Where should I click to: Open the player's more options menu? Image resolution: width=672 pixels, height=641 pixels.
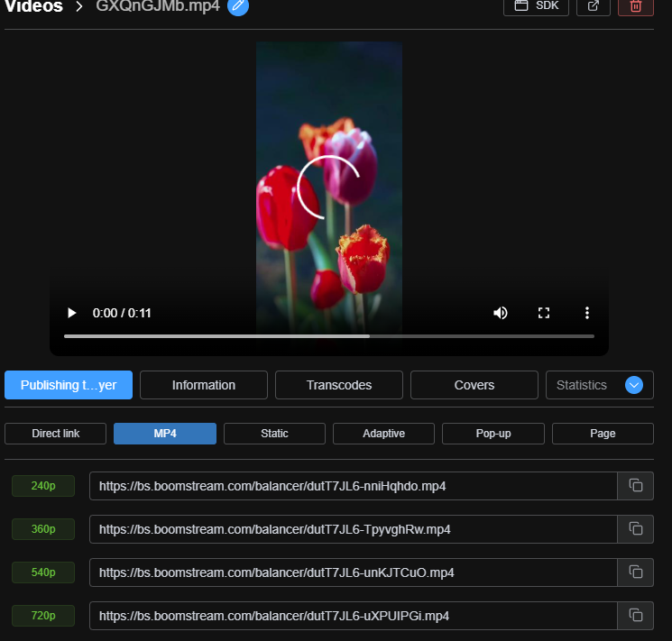pyautogui.click(x=586, y=313)
